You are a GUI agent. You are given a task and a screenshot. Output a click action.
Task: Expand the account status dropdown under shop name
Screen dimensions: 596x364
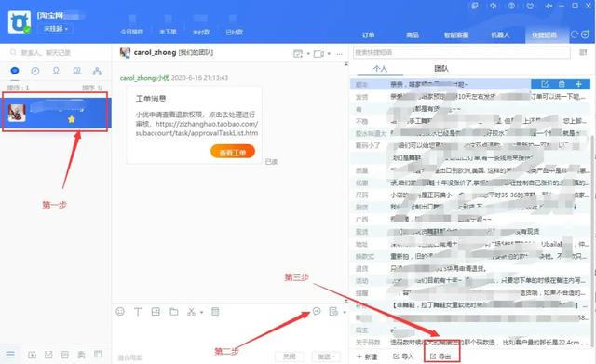tap(56, 29)
